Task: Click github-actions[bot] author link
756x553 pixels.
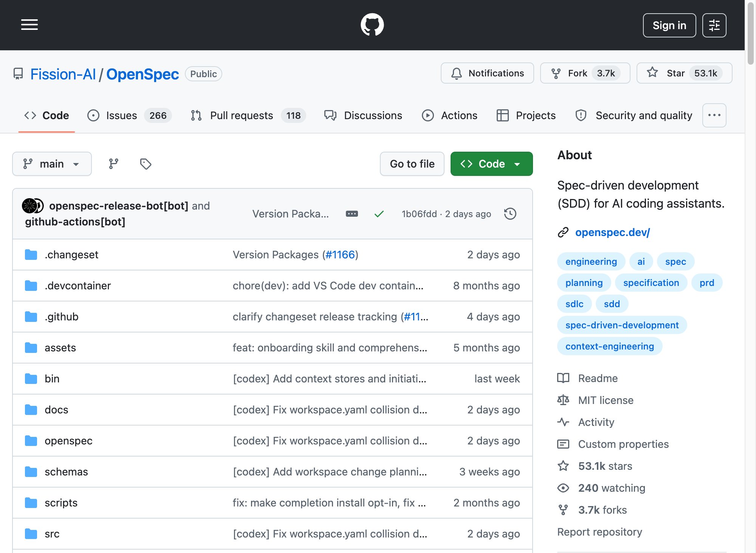Action: (x=75, y=222)
